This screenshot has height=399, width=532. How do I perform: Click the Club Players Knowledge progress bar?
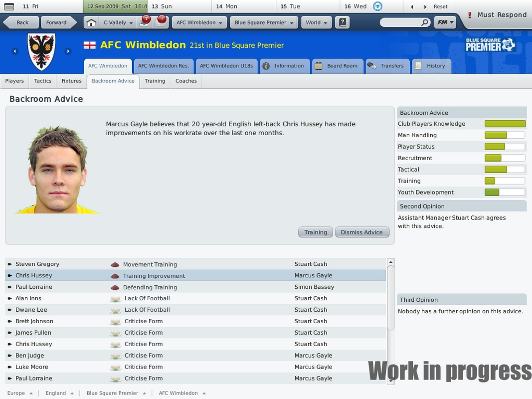(x=505, y=124)
